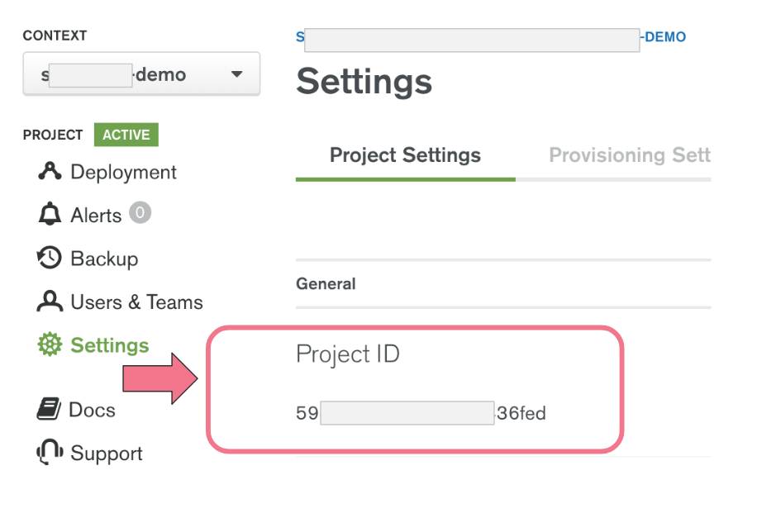757x532 pixels.
Task: Switch to Project Settings tab
Action: (405, 155)
